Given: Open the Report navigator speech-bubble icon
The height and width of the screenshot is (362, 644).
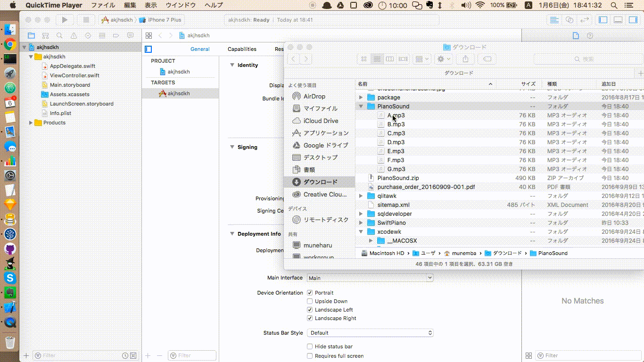Looking at the screenshot, I should point(130,35).
